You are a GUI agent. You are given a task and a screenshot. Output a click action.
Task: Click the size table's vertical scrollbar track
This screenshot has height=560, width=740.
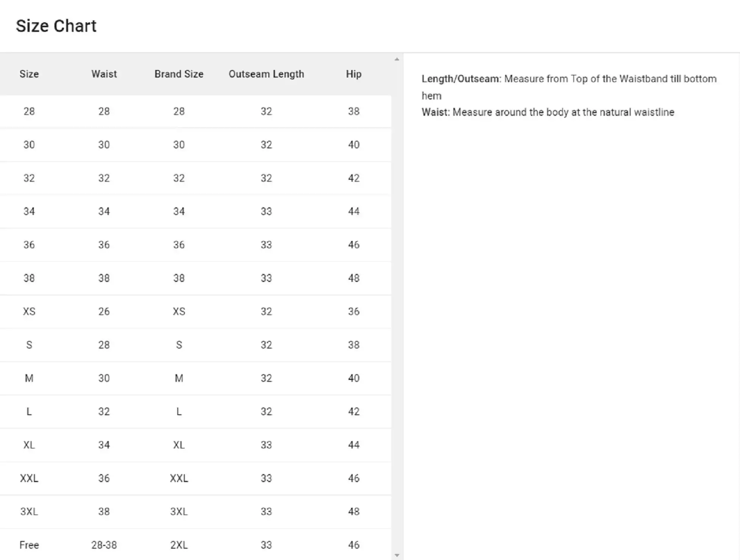click(397, 303)
